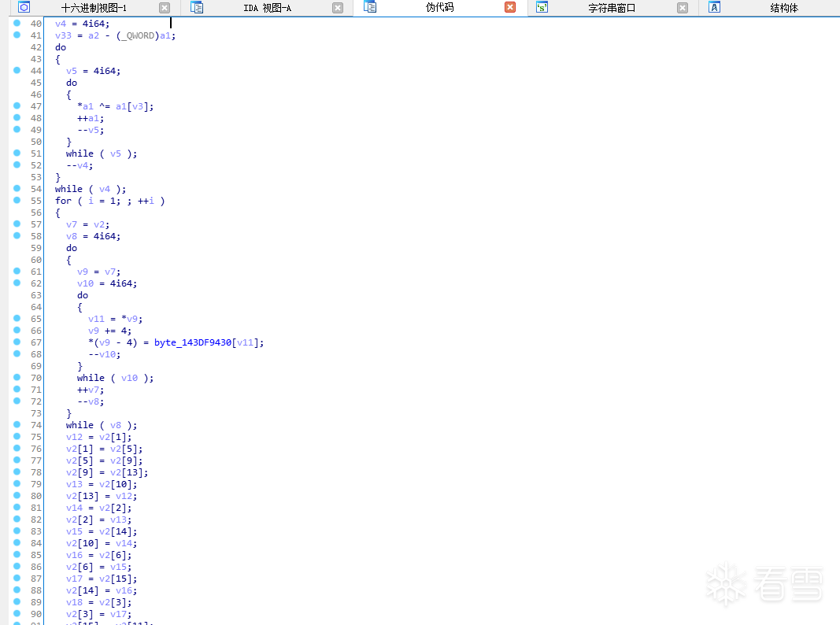Click the for loop statement on line 55
Viewport: 840px width, 625px height.
pos(109,201)
